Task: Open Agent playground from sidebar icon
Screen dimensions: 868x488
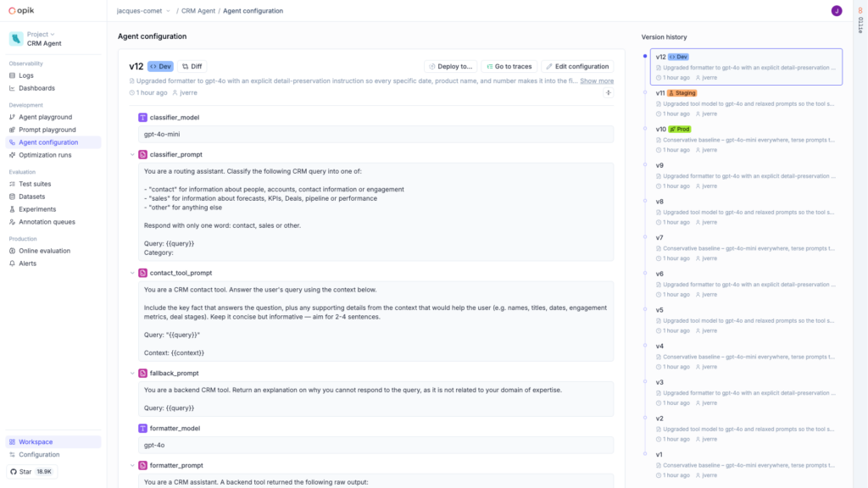Action: [x=13, y=117]
